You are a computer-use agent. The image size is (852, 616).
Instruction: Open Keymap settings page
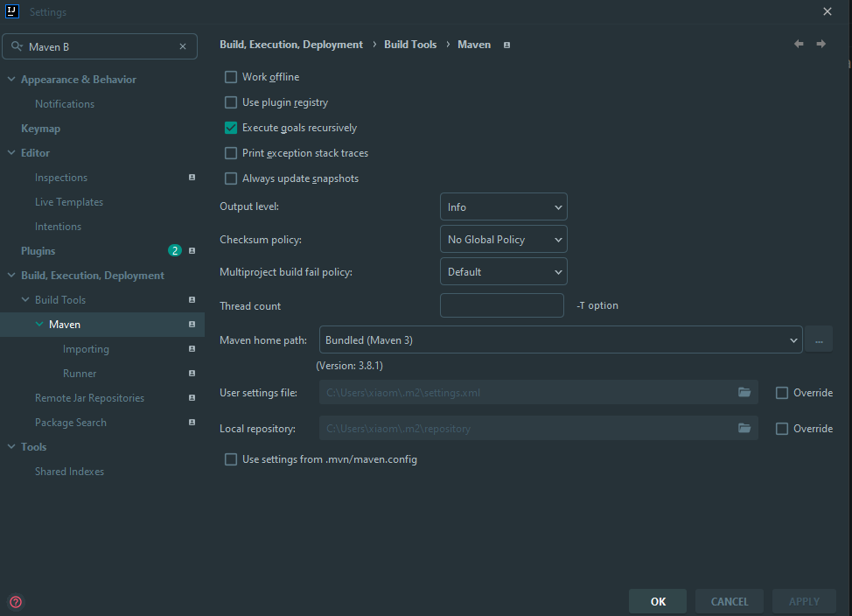pos(41,129)
